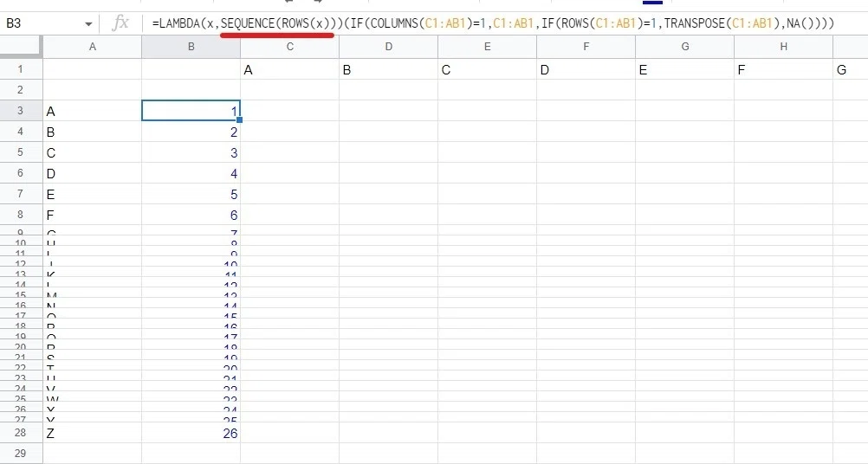Click the fx function icon

pos(120,23)
